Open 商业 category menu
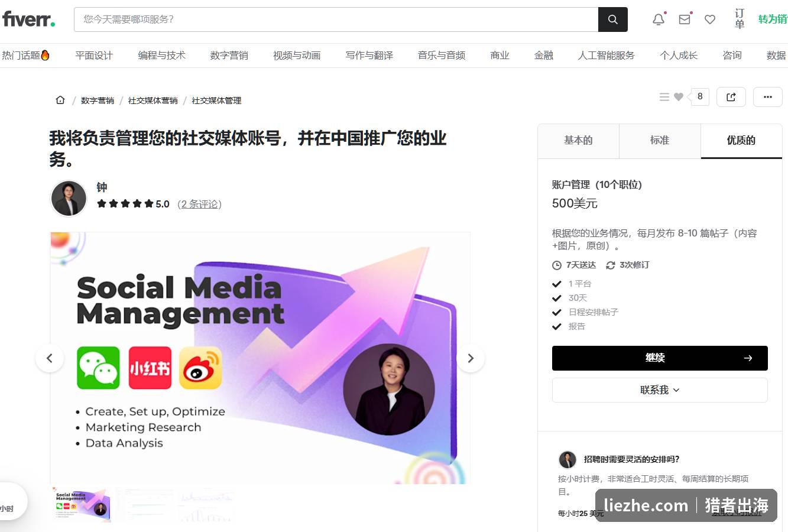This screenshot has width=788, height=532. 500,55
